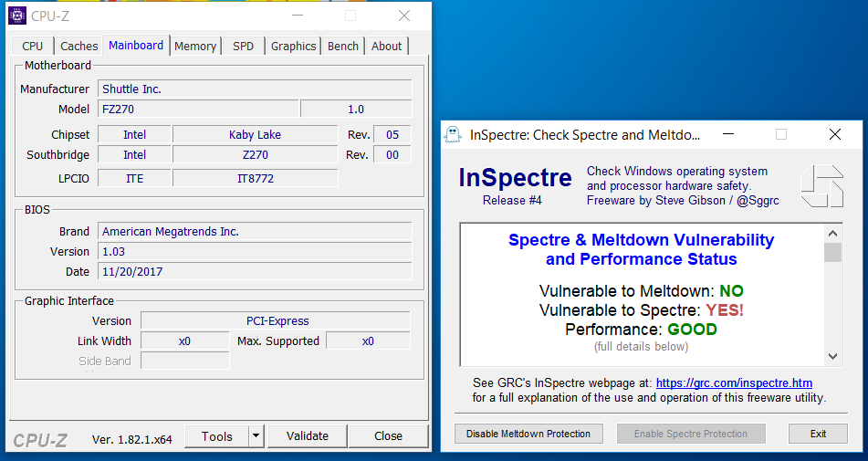View the Graphics tab
868x461 pixels.
coord(293,46)
